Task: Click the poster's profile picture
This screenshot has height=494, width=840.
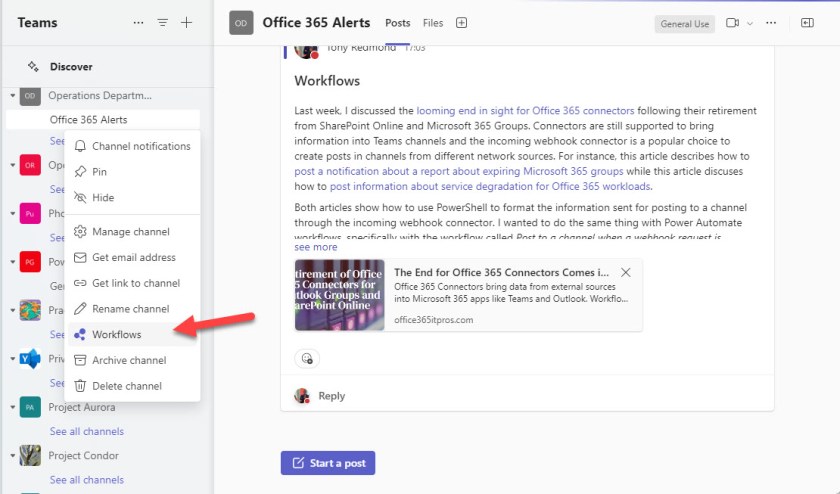Action: click(x=306, y=51)
